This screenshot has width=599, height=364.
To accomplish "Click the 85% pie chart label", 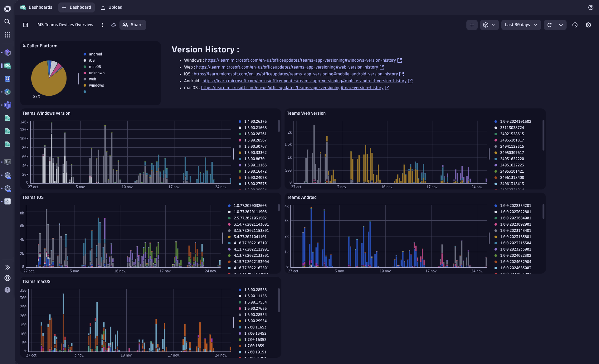I will coord(37,97).
